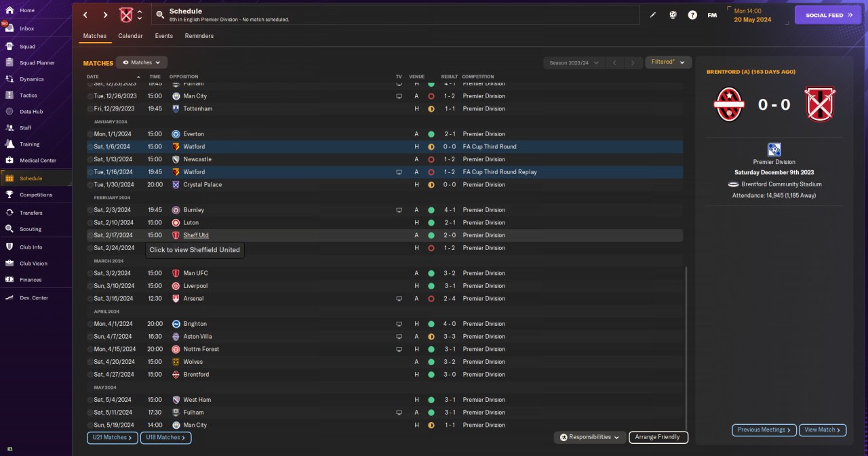Open Finances sidebar icon
This screenshot has height=456, width=868.
(9, 279)
